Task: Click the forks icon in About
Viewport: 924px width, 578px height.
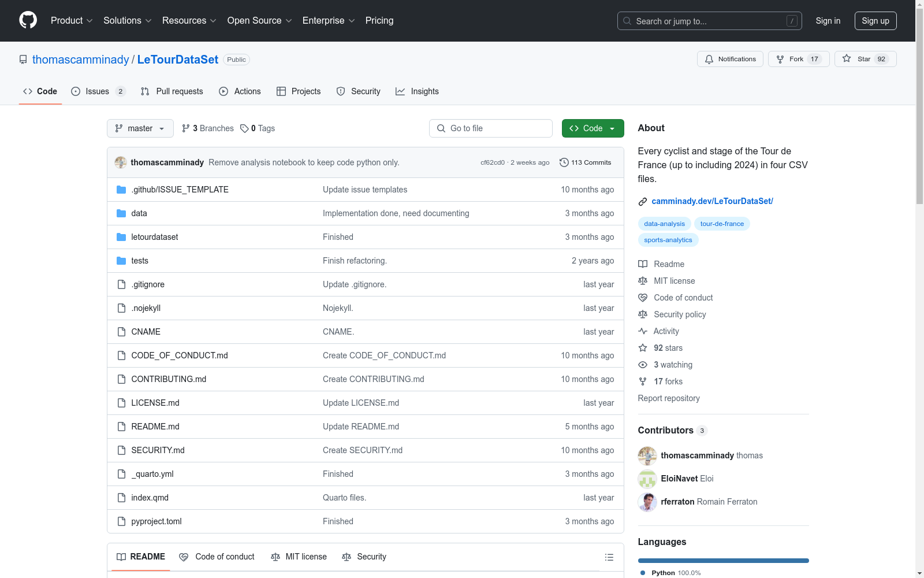Action: point(643,381)
